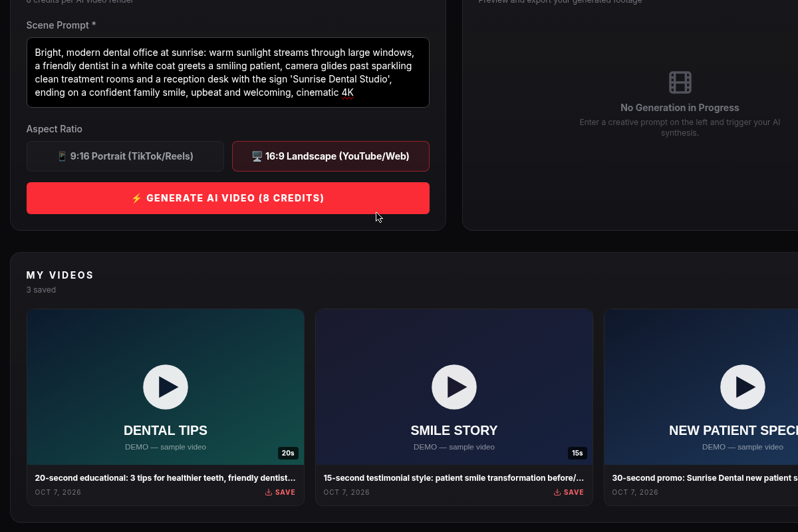Select 16:9 Landscape aspect ratio
The image size is (798, 532).
click(331, 156)
